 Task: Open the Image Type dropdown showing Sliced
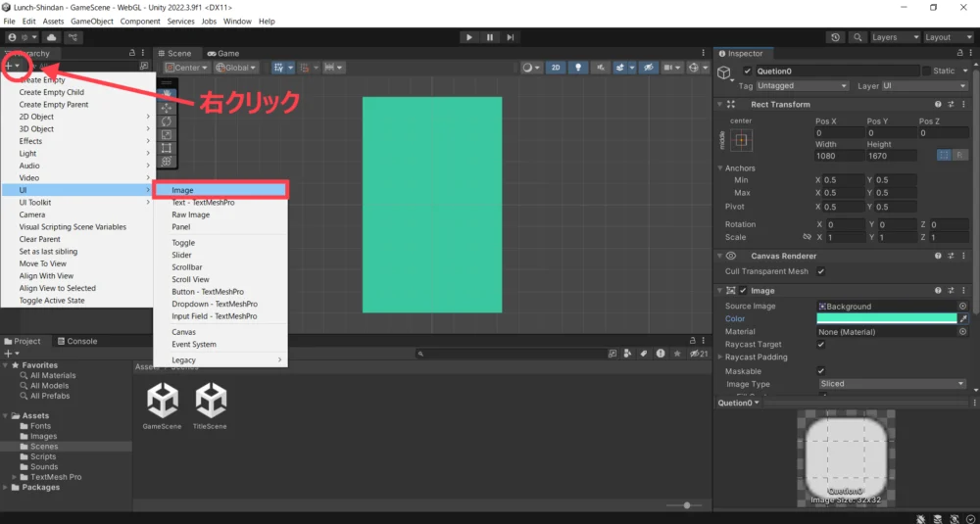click(x=893, y=384)
